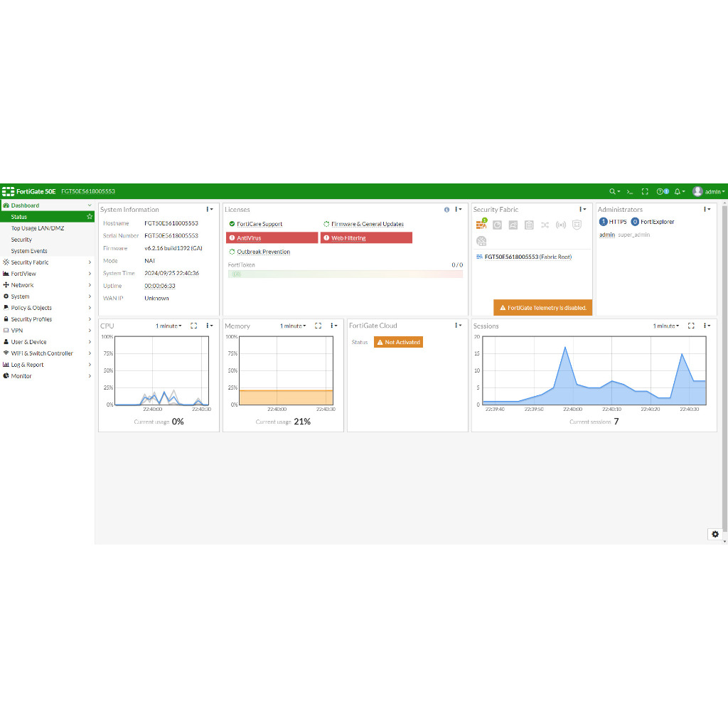This screenshot has width=728, height=728.
Task: Click the fullscreen icon in top header
Action: click(645, 191)
